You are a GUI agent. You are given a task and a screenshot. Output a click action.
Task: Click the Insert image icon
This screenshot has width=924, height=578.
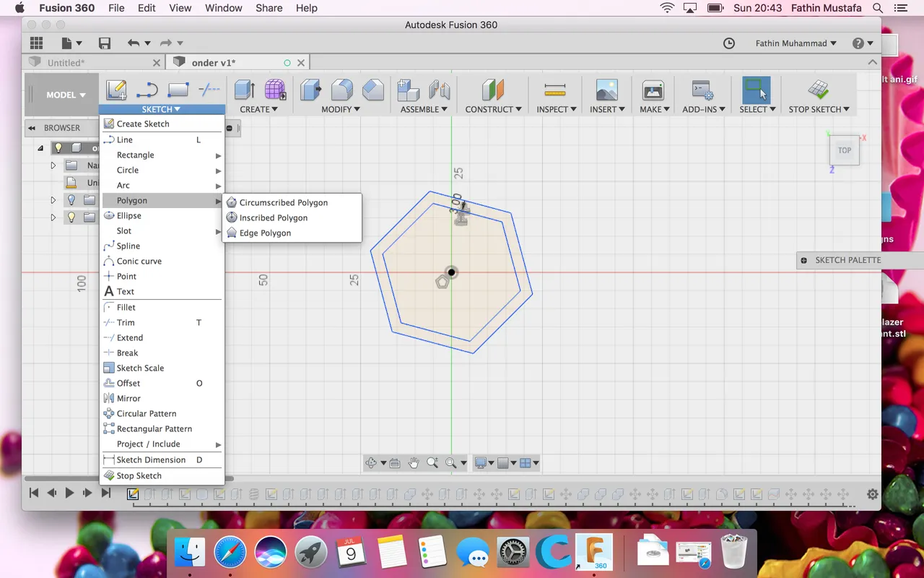(607, 90)
